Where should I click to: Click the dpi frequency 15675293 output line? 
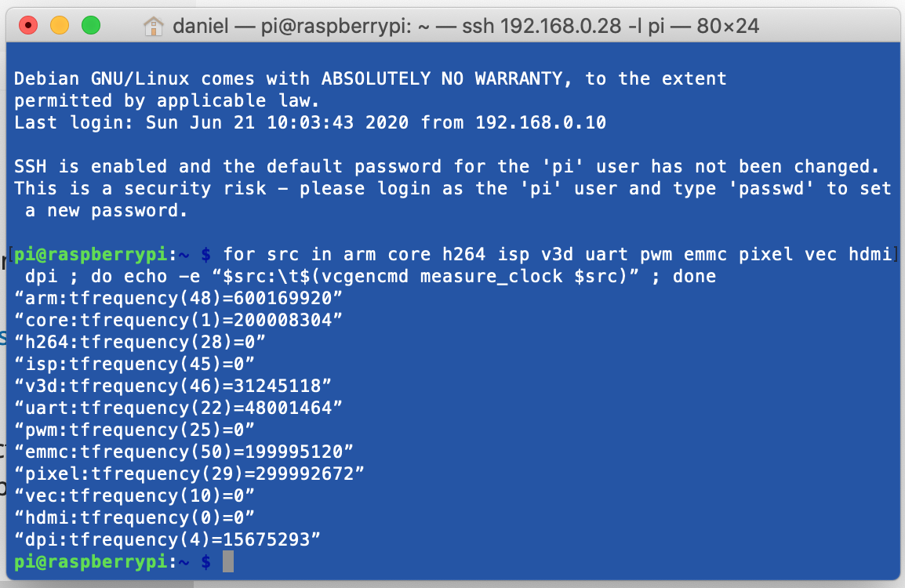(x=168, y=539)
